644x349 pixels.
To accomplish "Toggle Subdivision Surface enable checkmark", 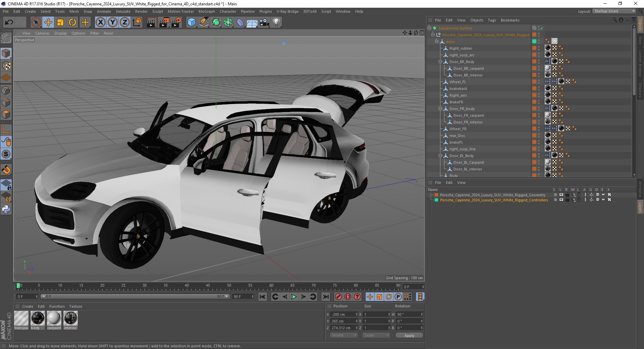I will (x=542, y=28).
